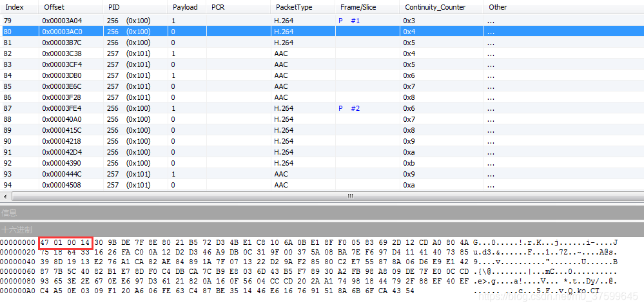Click offset value 0x0000444C

coord(62,174)
